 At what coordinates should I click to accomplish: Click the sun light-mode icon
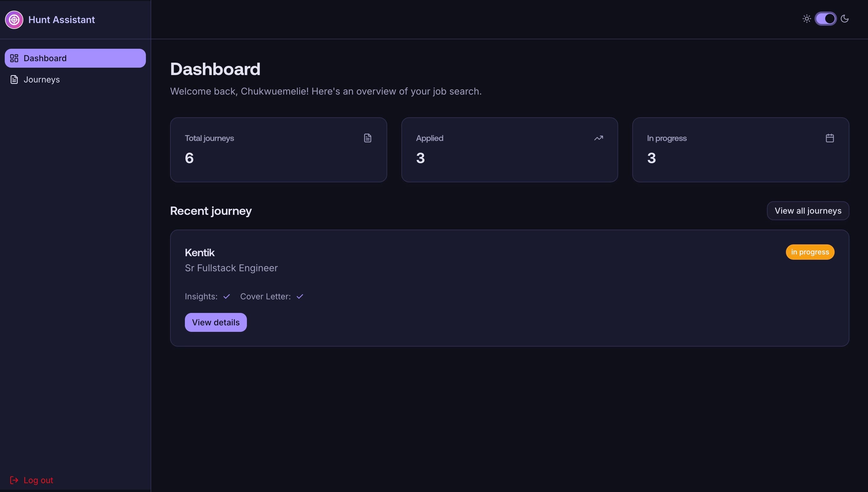coord(807,19)
